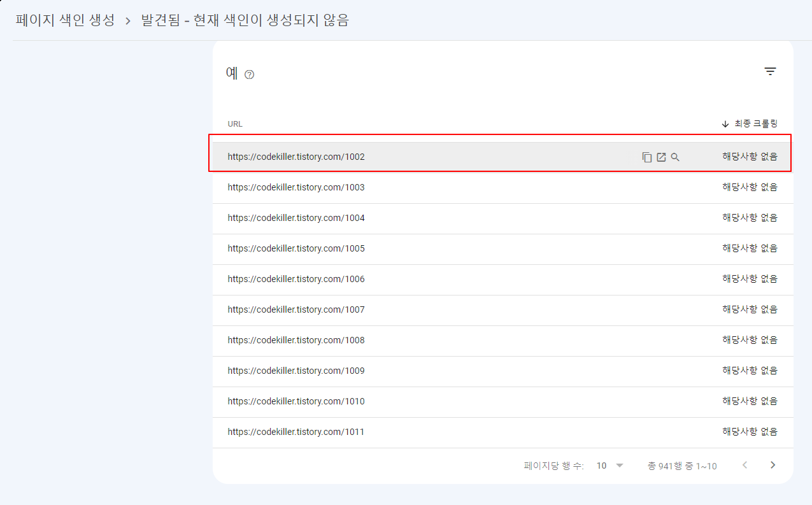Sort the table by 최종 크롤링 column
This screenshot has width=812, height=505.
[755, 124]
